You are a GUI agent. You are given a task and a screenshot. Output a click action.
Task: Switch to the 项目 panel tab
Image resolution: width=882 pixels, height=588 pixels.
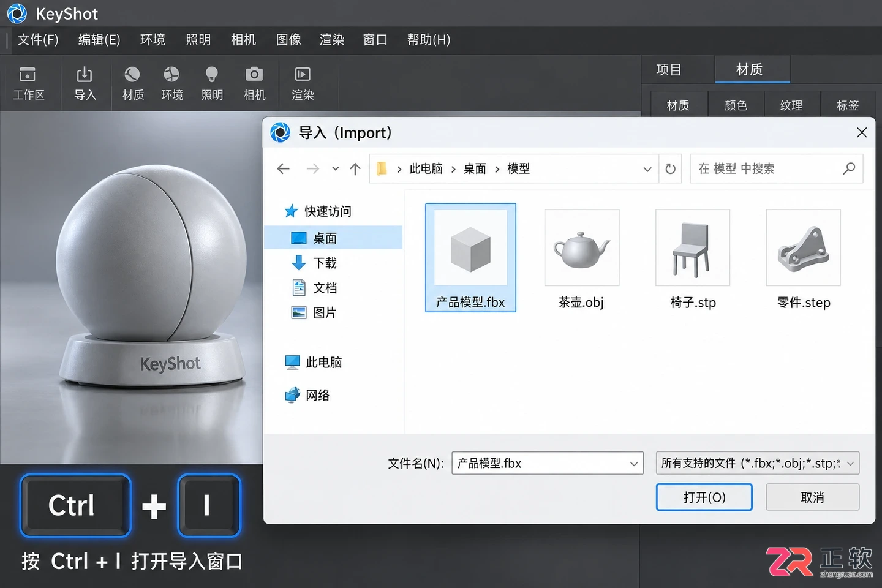(669, 70)
